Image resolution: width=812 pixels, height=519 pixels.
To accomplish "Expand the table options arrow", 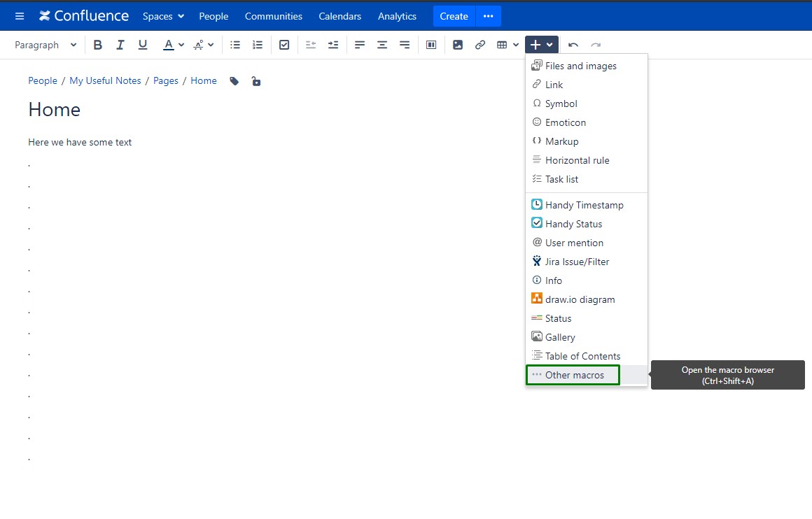I will (516, 45).
